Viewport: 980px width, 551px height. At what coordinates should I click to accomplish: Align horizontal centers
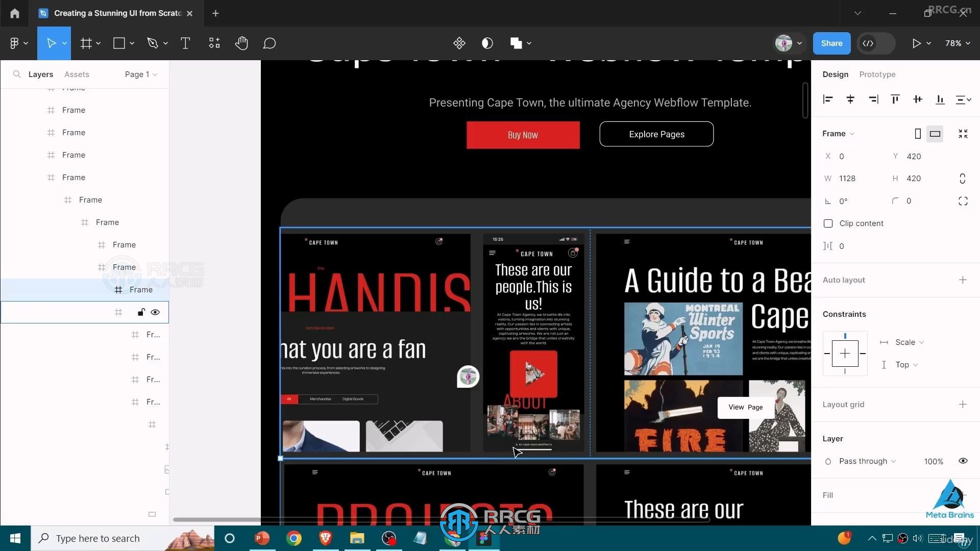pos(850,99)
